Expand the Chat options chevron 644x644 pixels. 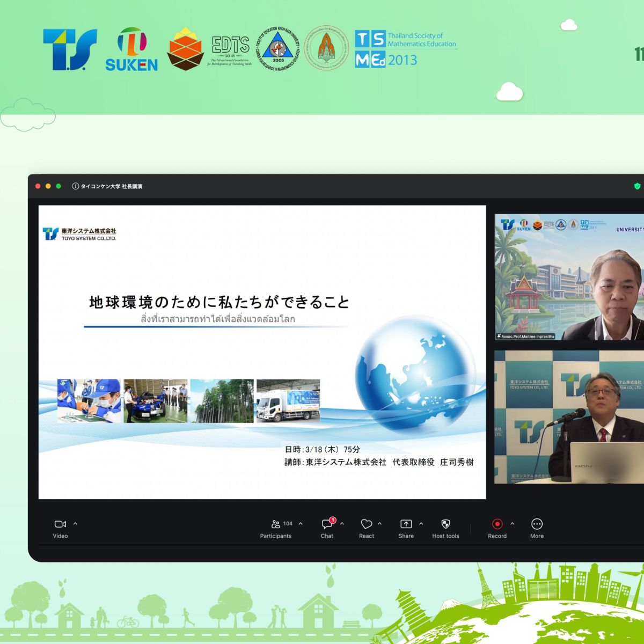click(x=342, y=524)
